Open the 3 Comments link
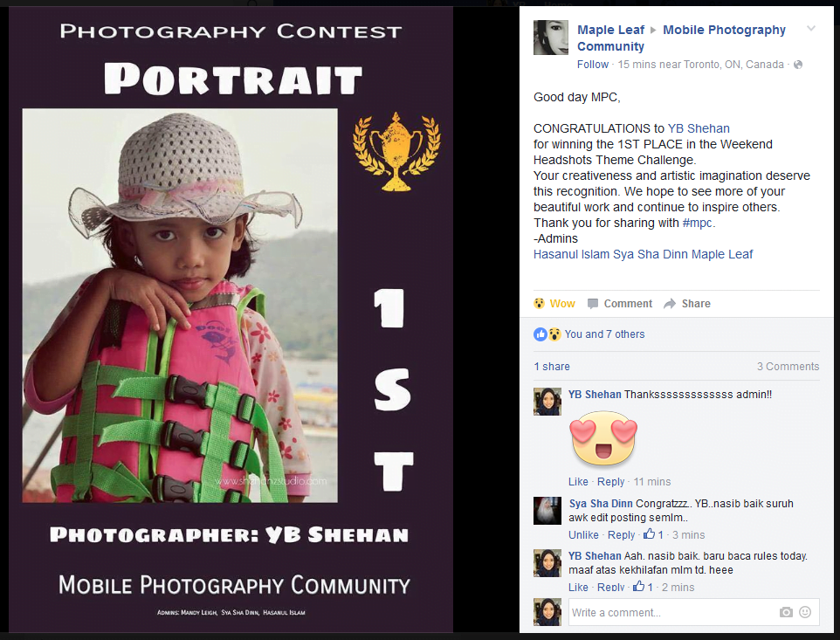The width and height of the screenshot is (840, 640). (x=788, y=367)
